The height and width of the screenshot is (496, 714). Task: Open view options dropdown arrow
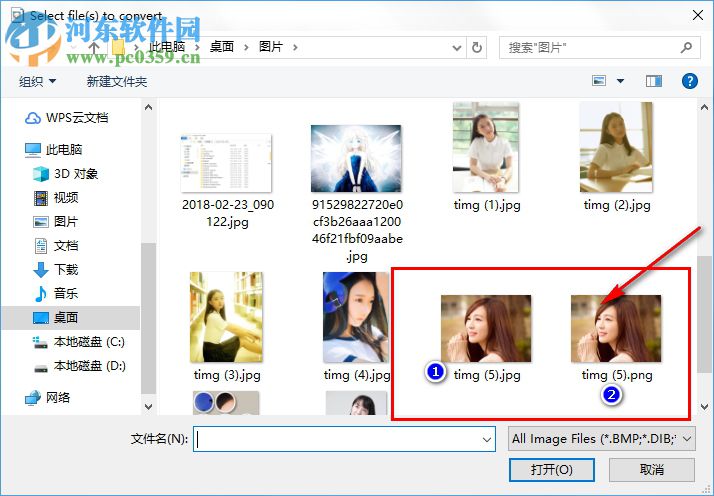[x=620, y=81]
